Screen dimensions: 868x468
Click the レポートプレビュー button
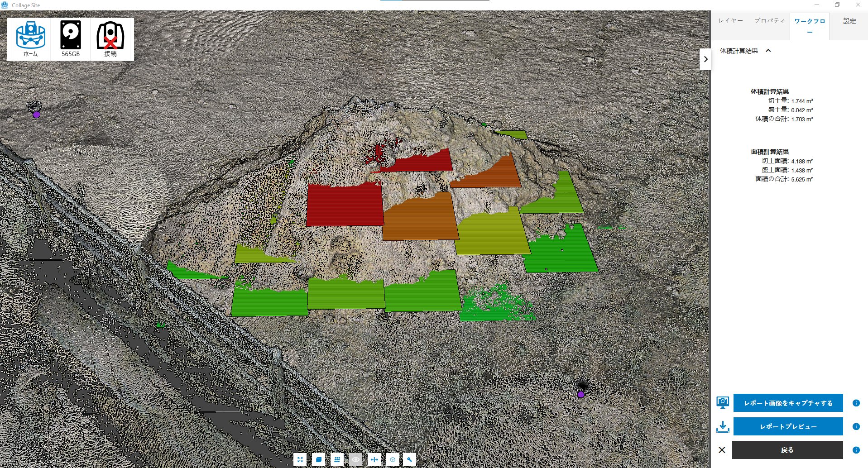click(x=788, y=426)
